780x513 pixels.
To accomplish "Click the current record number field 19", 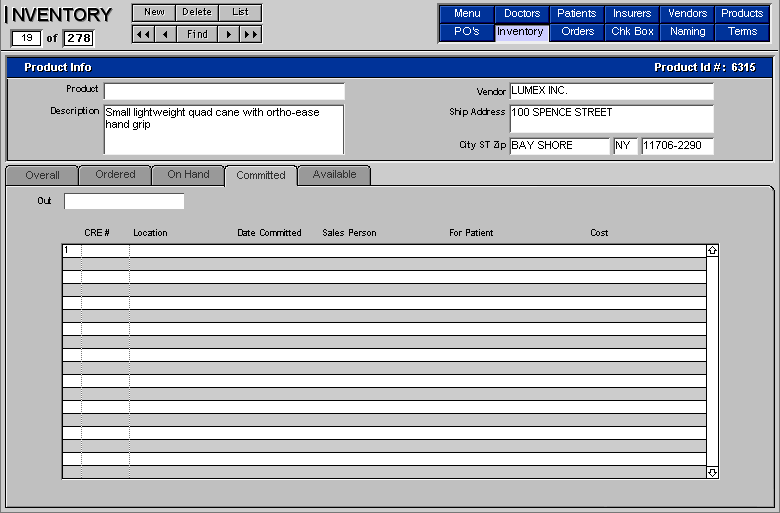I will [x=26, y=38].
